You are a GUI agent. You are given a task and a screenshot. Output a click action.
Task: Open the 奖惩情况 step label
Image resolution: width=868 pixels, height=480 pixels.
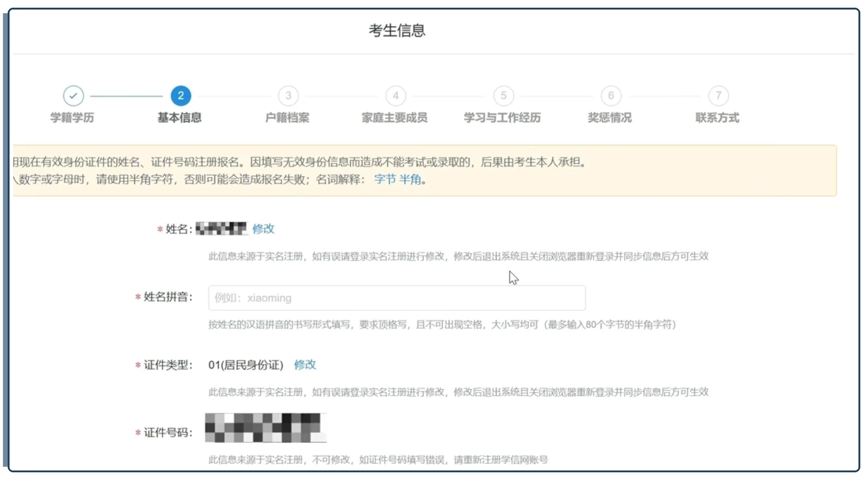tap(610, 118)
